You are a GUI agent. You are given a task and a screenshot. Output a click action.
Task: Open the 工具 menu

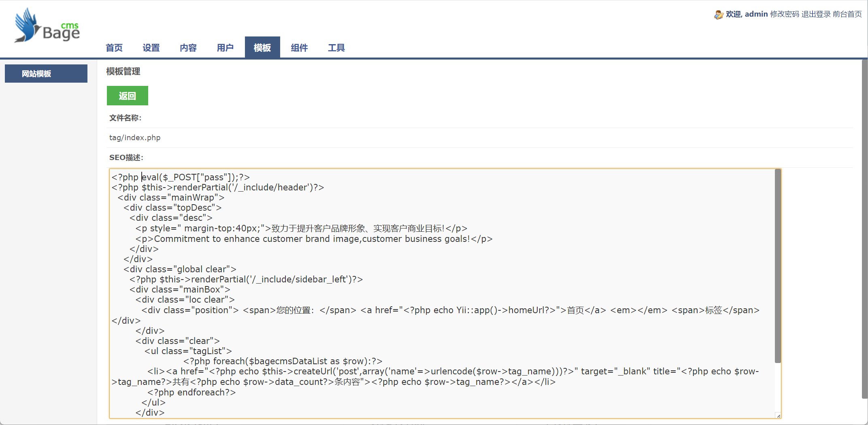[x=336, y=47]
